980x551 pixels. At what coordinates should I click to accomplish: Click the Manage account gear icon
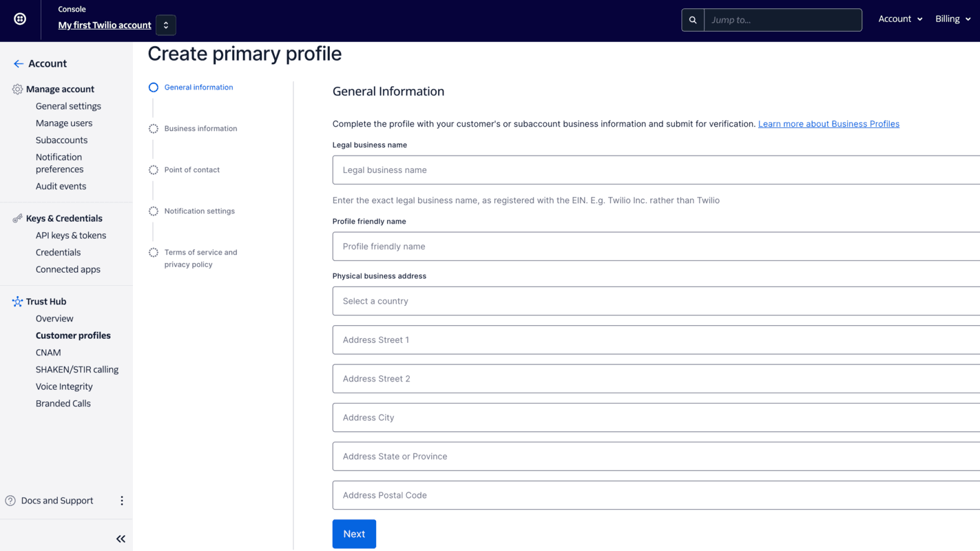[17, 89]
